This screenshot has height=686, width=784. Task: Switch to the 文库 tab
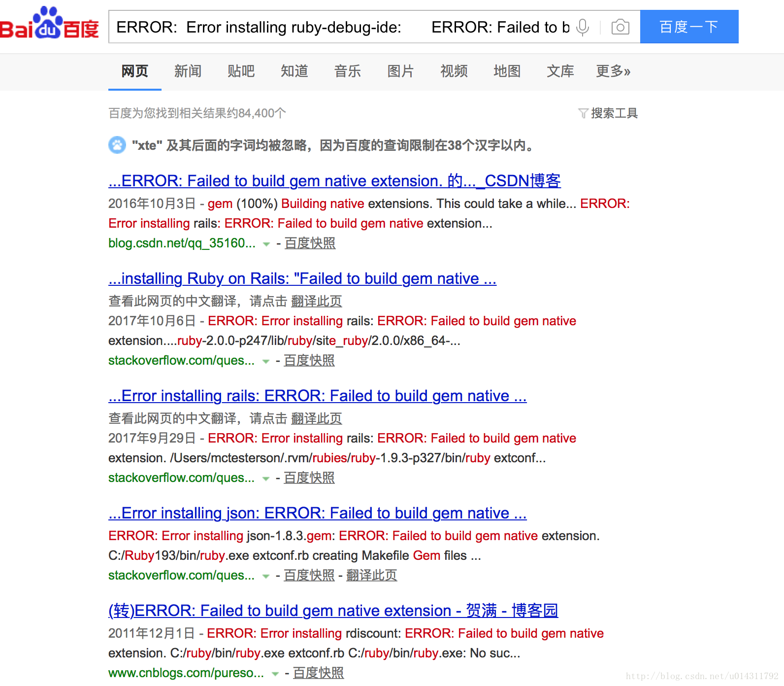pyautogui.click(x=560, y=71)
